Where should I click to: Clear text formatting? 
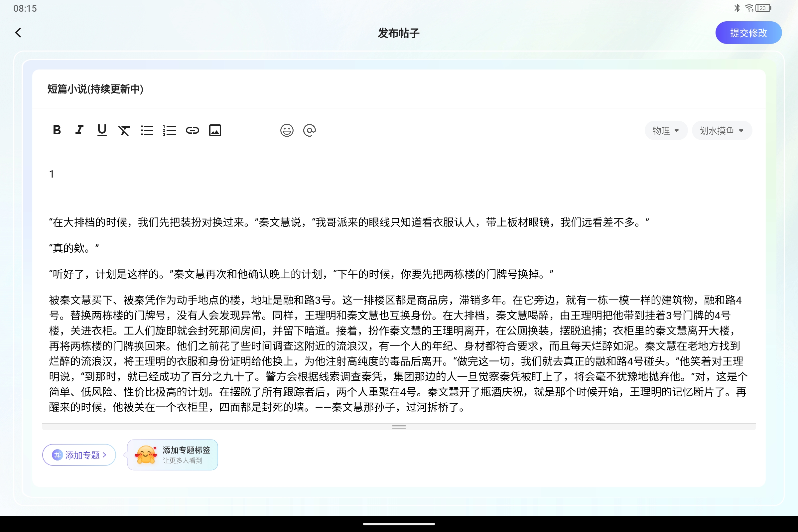pos(124,130)
